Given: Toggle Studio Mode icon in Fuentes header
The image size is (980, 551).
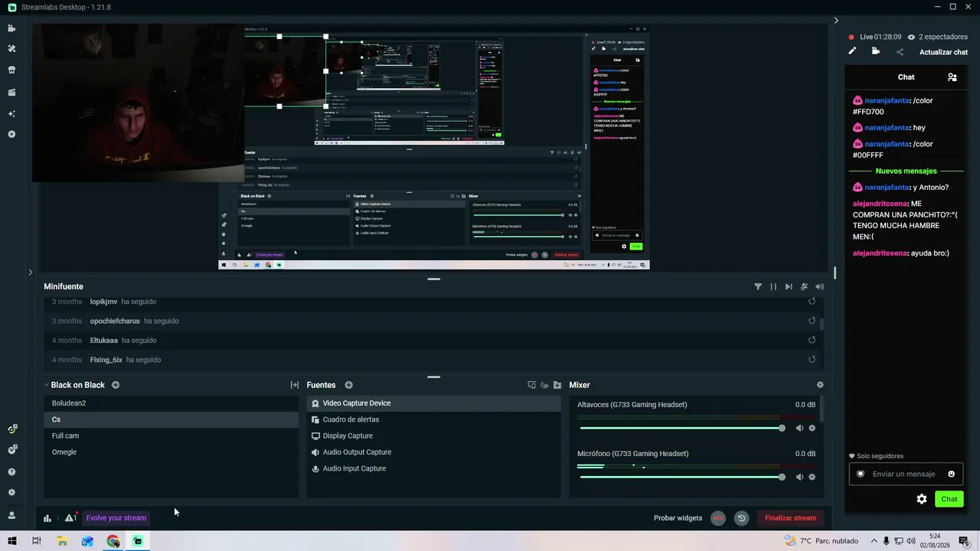Looking at the screenshot, I should click(x=531, y=385).
